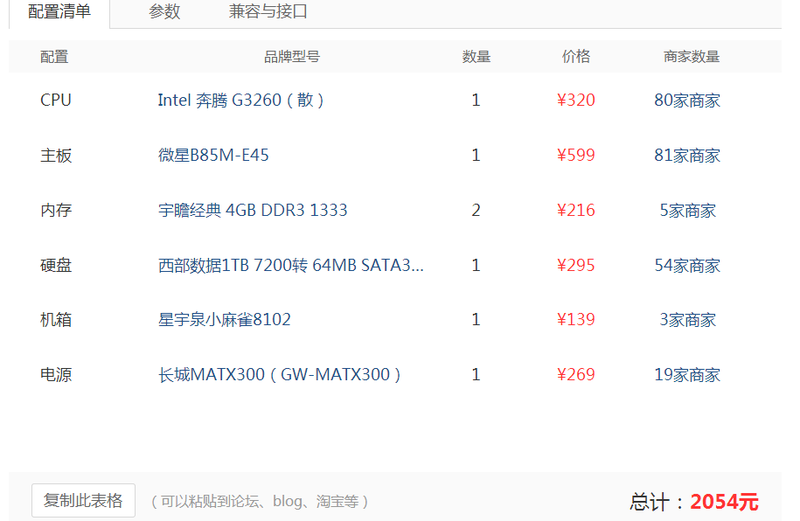Open the 兼容与接口 tab
The height and width of the screenshot is (521, 800).
pyautogui.click(x=268, y=12)
